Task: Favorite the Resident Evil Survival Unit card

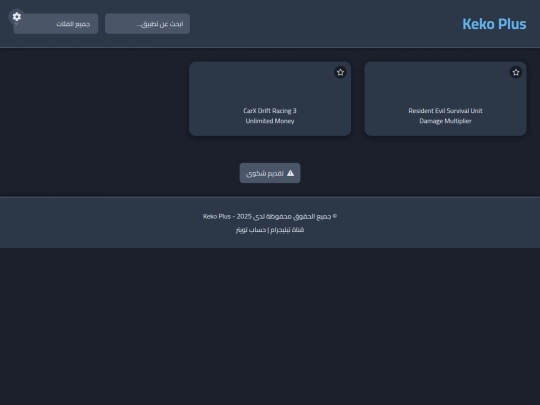Action: (x=516, y=72)
